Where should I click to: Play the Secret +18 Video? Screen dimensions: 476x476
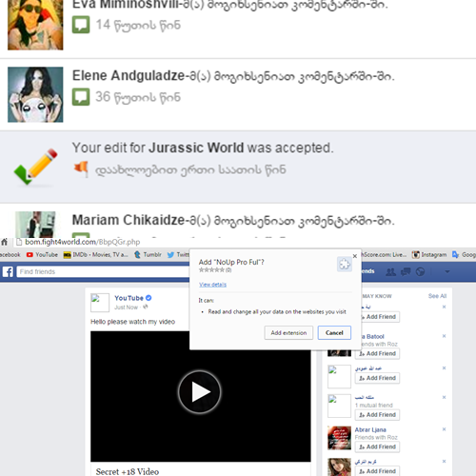point(200,392)
